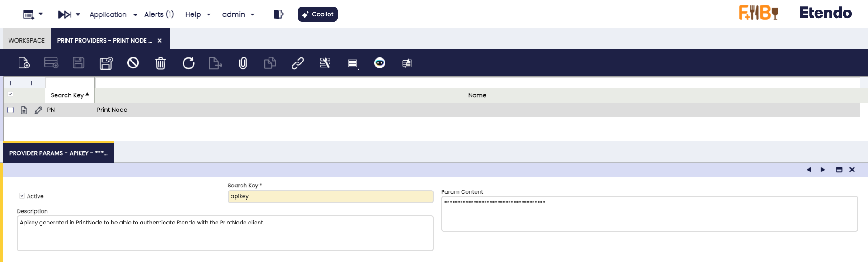Open form view of PN row
The image size is (868, 262).
point(24,110)
